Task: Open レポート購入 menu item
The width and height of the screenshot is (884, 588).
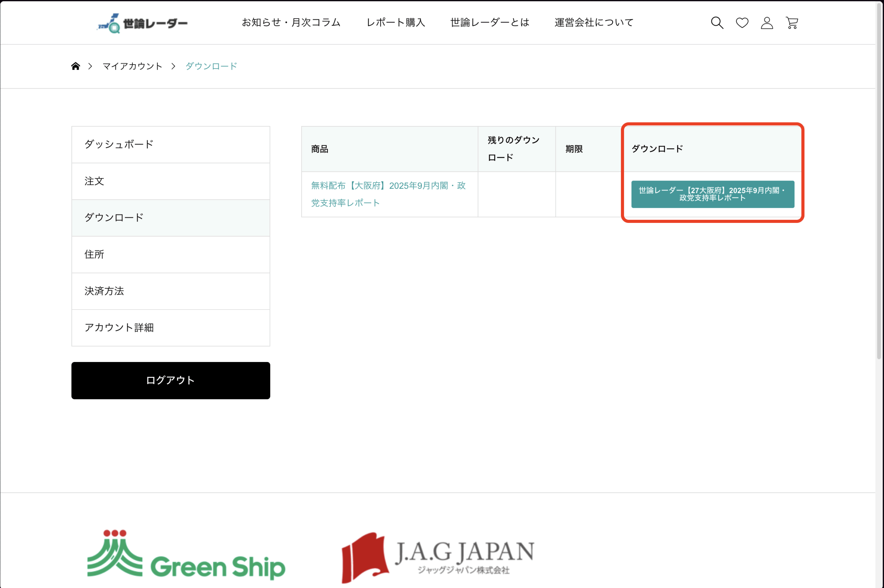Action: click(395, 22)
